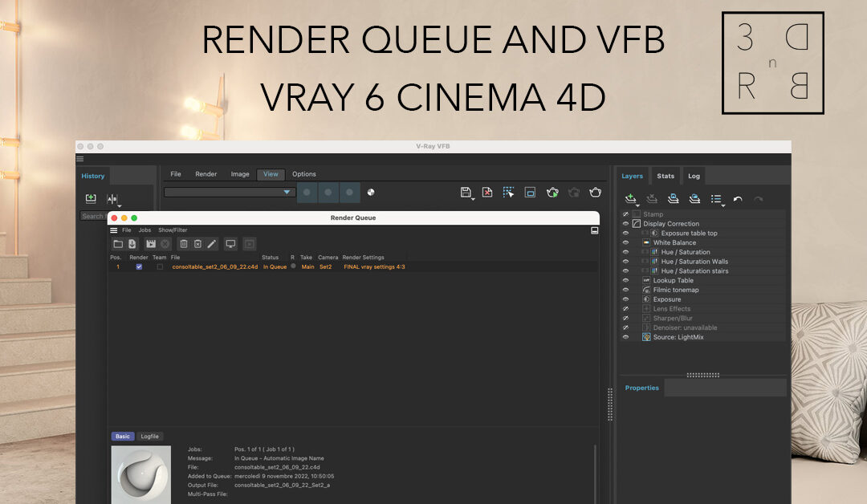Toggle the Render checkbox for job 1
The height and width of the screenshot is (504, 867).
(x=139, y=267)
